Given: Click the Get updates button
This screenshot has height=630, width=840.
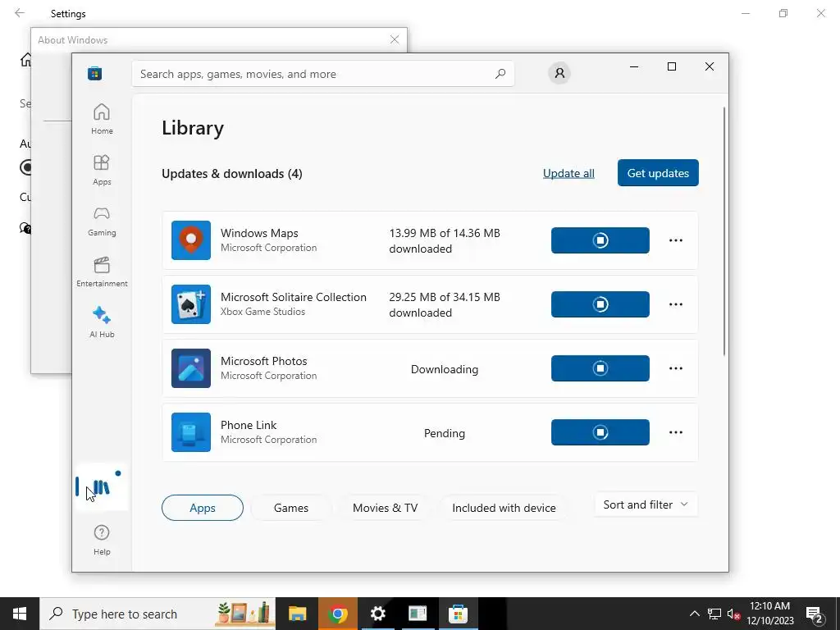Looking at the screenshot, I should (658, 173).
